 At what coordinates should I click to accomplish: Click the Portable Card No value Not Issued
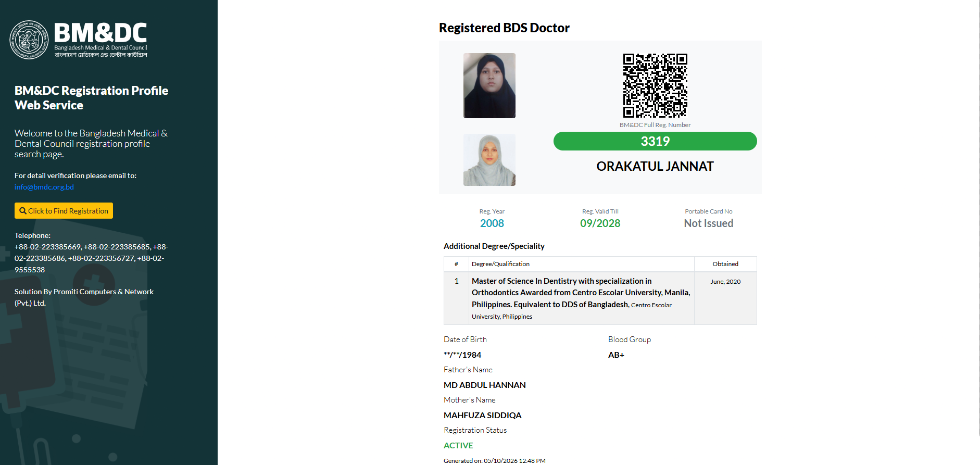click(x=709, y=223)
